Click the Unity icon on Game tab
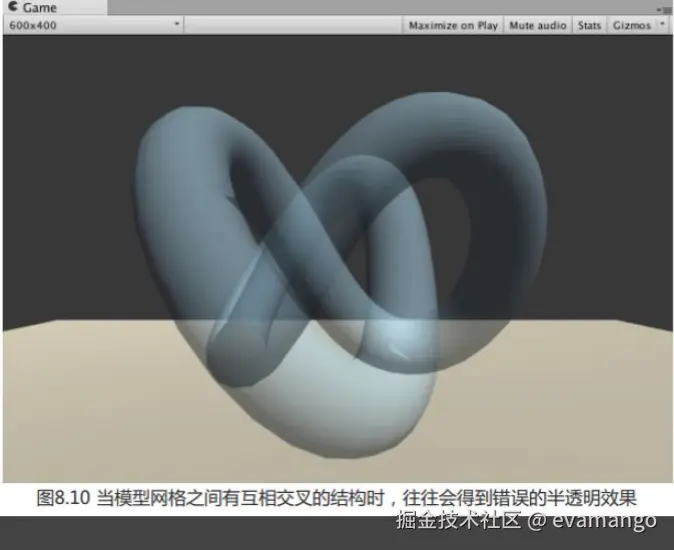 13,6
